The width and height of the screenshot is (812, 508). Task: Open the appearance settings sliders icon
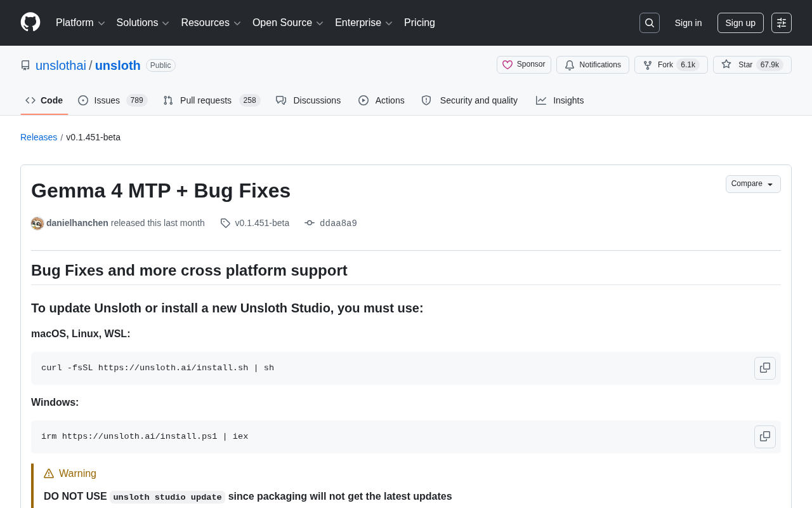pos(782,23)
